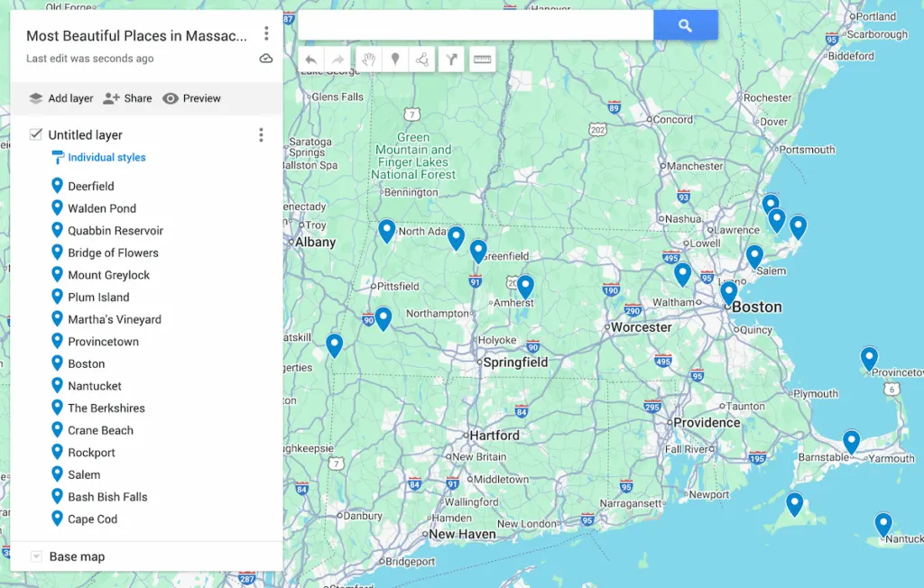924x588 pixels.
Task: Click the Last edit was seconds ago text
Action: (89, 59)
